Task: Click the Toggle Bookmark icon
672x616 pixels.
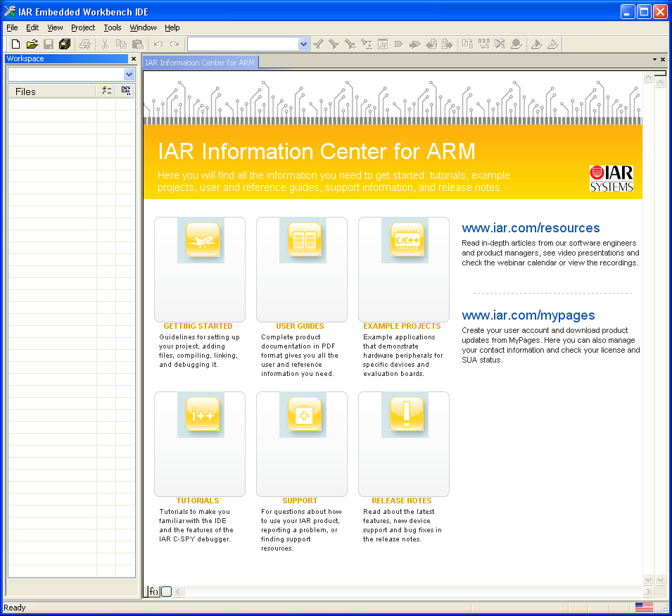Action: (x=399, y=44)
